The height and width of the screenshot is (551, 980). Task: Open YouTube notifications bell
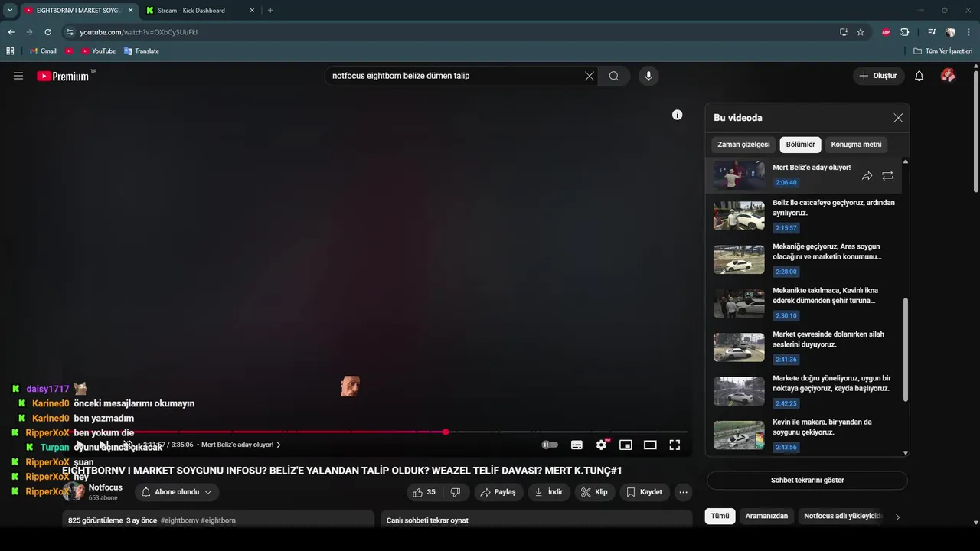tap(920, 76)
